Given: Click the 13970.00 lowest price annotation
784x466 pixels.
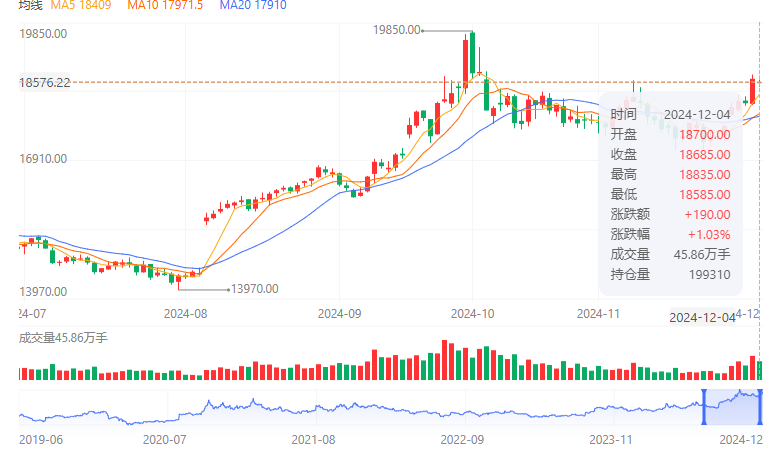Looking at the screenshot, I should point(254,289).
